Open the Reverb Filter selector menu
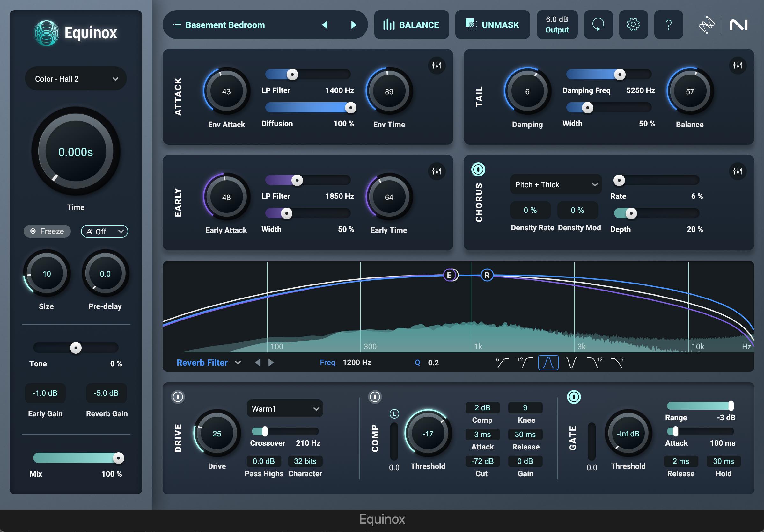764x532 pixels. point(208,363)
